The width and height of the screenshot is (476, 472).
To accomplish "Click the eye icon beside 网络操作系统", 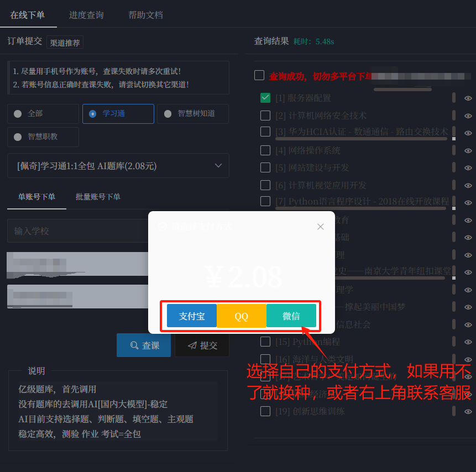I will click(x=468, y=150).
